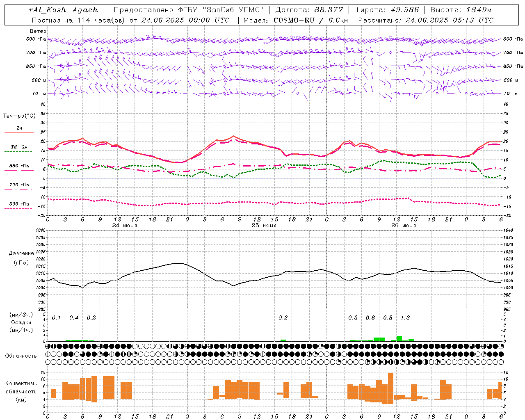Image resolution: width=525 pixels, height=420 pixels.
Task: Click the 'Ветер' wind section label
Action: (x=38, y=31)
